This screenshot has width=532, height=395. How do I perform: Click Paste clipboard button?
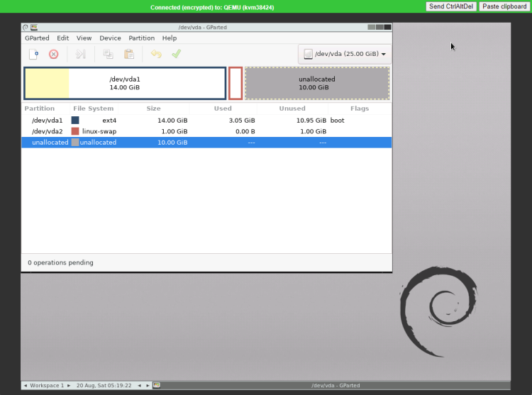click(504, 6)
